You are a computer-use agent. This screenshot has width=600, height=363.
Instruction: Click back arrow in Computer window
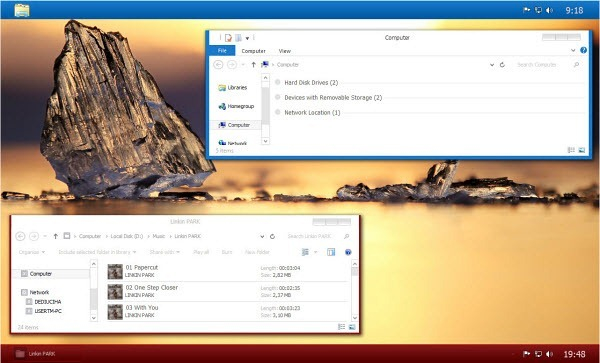[x=218, y=65]
